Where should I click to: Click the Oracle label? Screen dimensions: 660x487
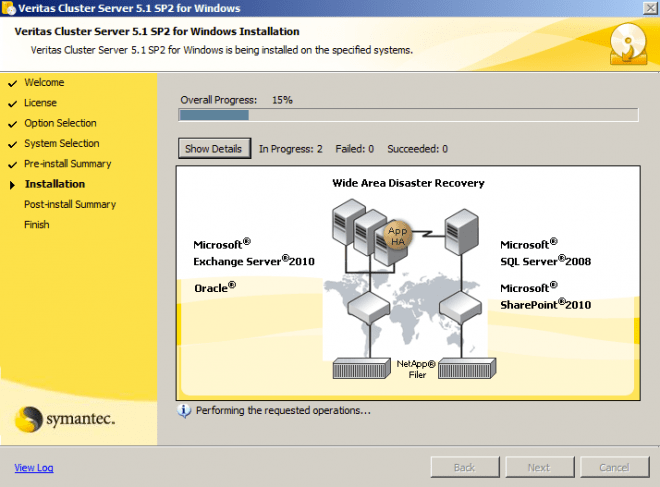(215, 287)
